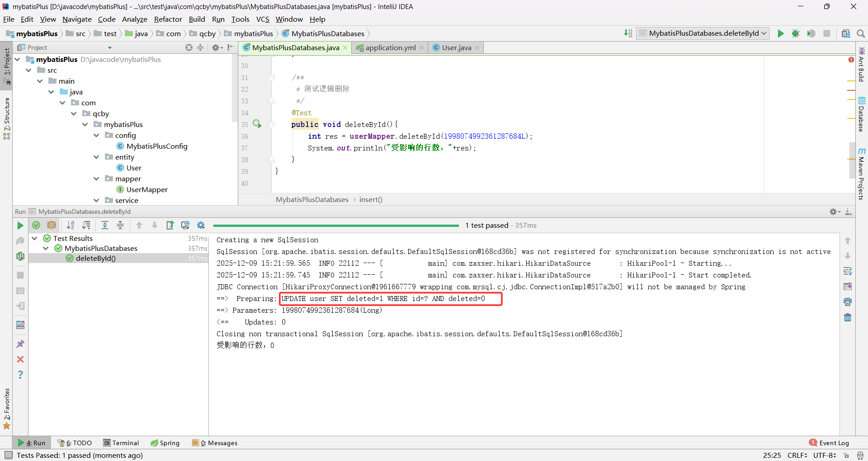Fold the deleteById method body
This screenshot has height=461, width=868.
272,124
